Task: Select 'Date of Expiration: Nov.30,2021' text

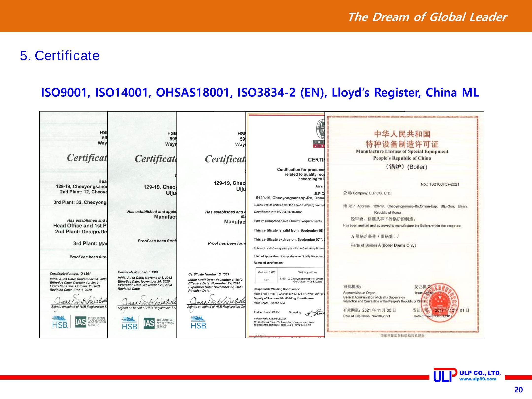Action: pyautogui.click(x=367, y=316)
